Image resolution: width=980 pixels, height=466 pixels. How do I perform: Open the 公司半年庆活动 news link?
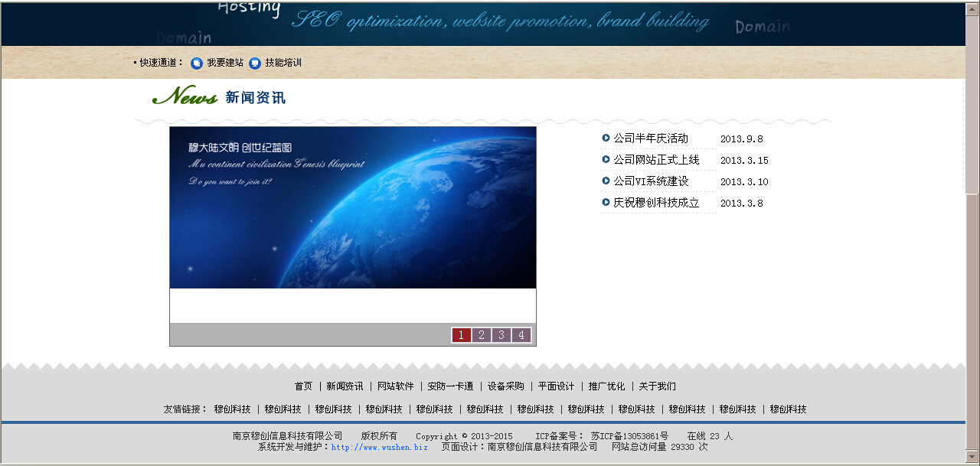point(650,138)
